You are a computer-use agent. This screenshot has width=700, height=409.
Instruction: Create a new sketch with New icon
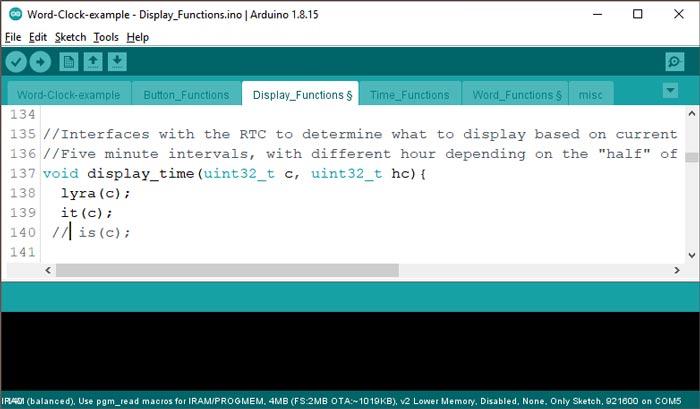pyautogui.click(x=69, y=62)
